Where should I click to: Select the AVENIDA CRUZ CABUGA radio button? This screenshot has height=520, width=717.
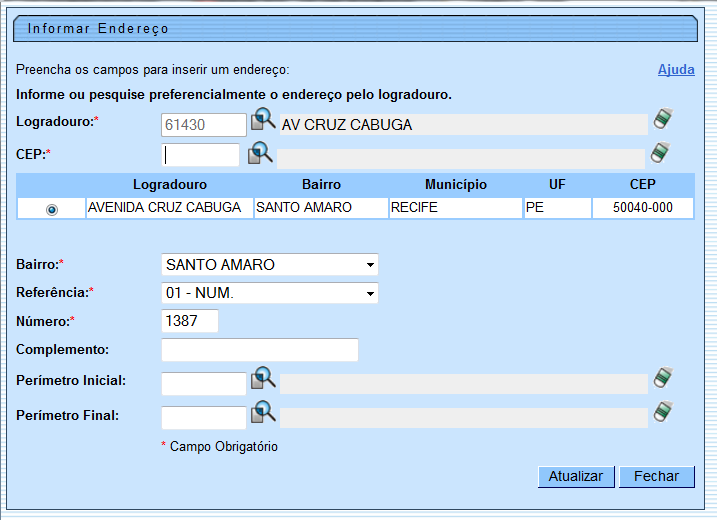[52, 209]
